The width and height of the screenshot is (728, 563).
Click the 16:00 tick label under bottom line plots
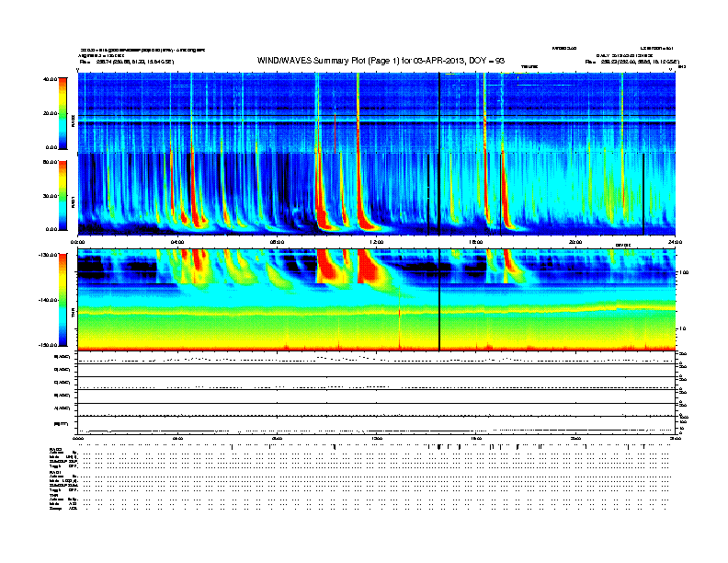coord(476,438)
